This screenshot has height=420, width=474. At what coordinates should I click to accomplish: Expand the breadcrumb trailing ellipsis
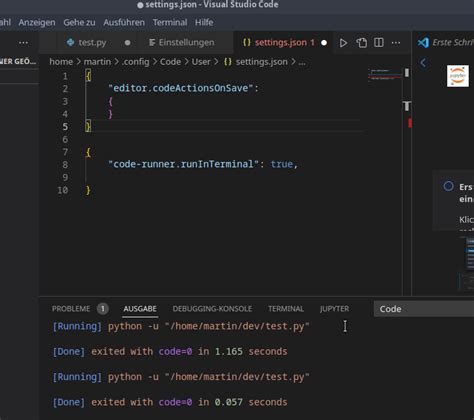coord(302,62)
